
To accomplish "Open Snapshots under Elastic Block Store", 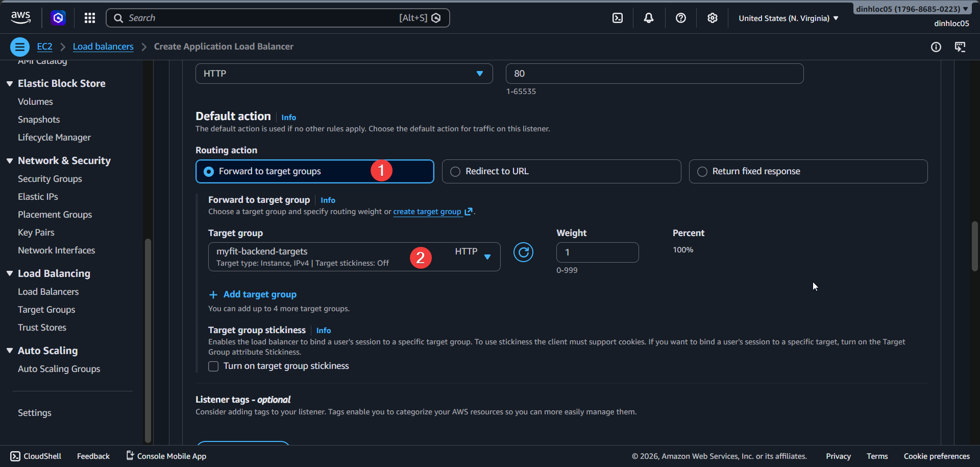I will tap(39, 119).
